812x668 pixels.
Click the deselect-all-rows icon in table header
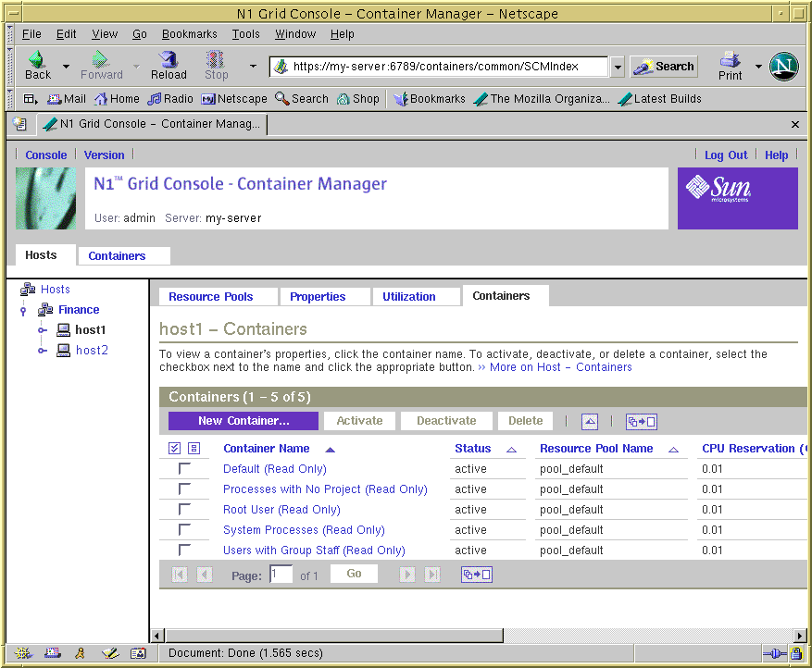(194, 448)
